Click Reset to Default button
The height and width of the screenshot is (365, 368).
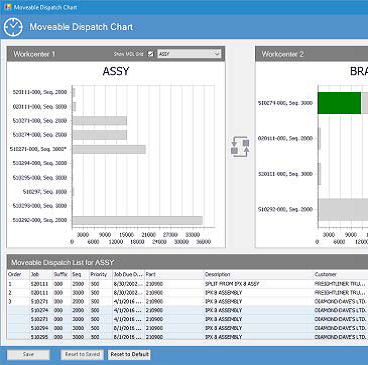[130, 354]
